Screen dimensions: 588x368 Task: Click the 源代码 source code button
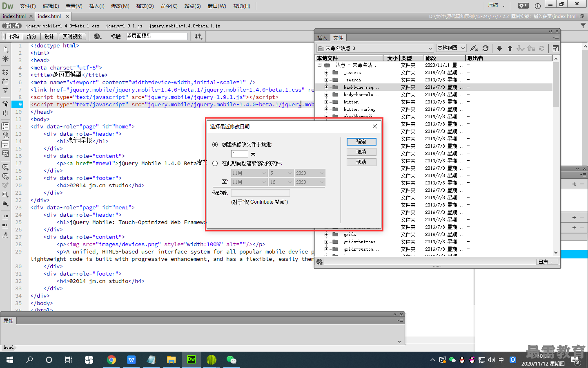(11, 26)
